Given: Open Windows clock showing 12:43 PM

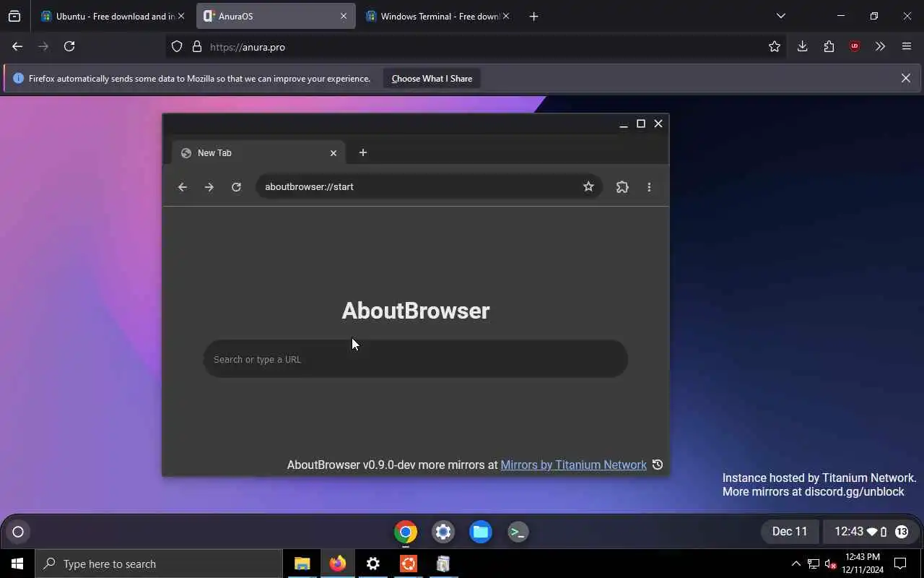Looking at the screenshot, I should tap(863, 564).
